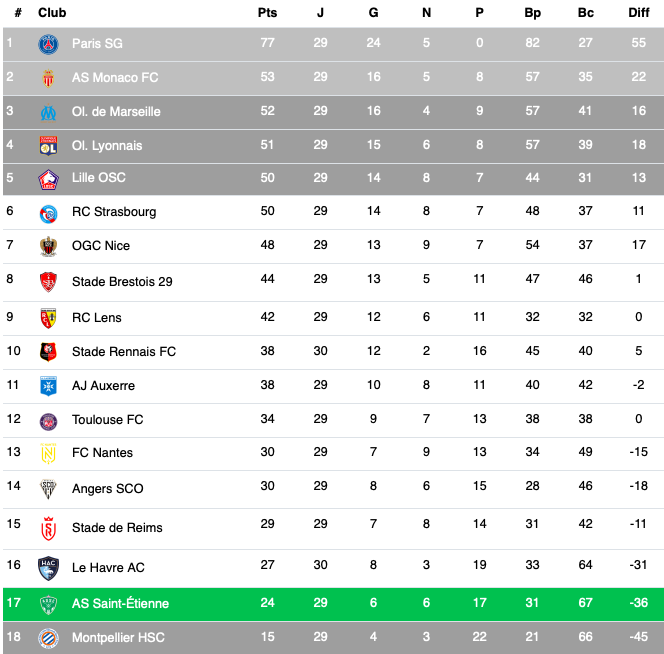Click the Olympique Lyonnais crest
This screenshot has height=654, width=664.
pos(48,145)
